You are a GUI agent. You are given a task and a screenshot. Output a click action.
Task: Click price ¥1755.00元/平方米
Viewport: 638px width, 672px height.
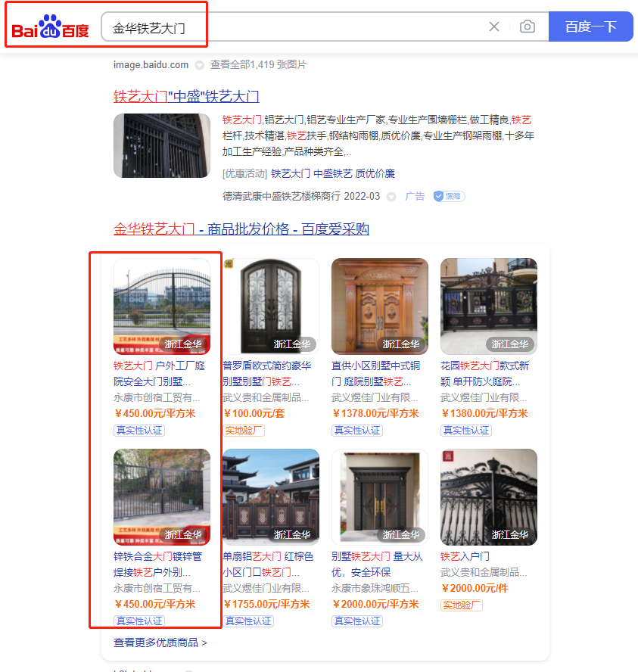point(266,605)
